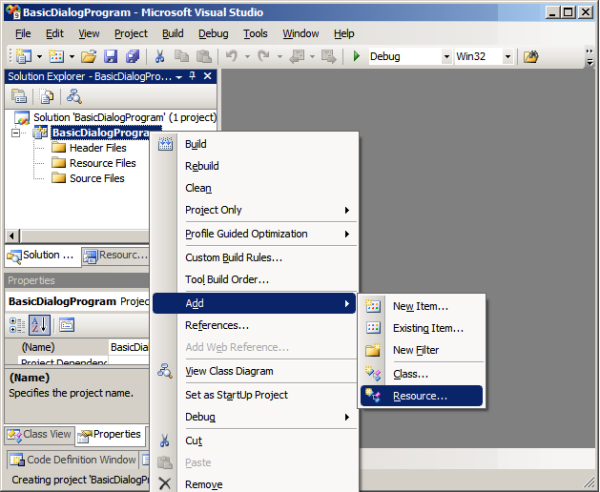Open the Win32 platform dropdown

pos(507,57)
